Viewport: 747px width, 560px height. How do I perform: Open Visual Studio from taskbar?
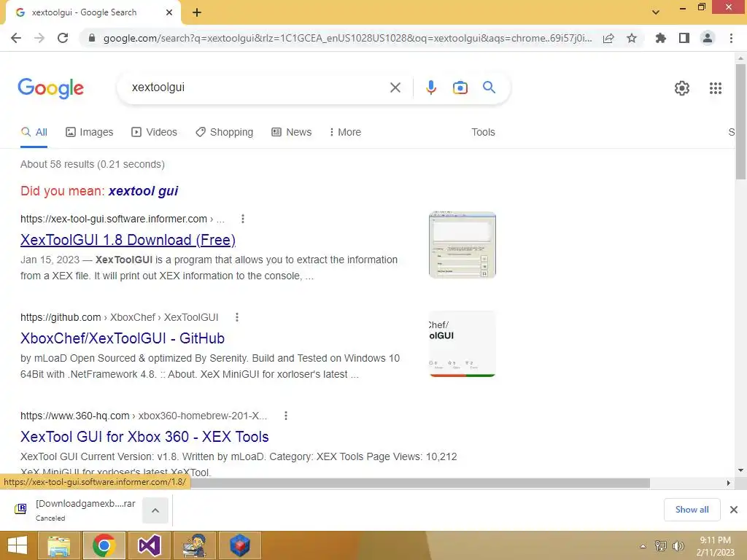[149, 546]
